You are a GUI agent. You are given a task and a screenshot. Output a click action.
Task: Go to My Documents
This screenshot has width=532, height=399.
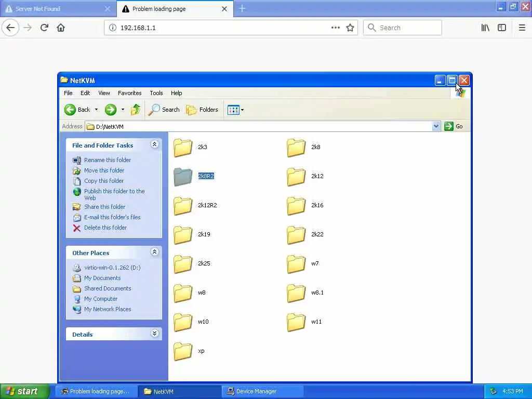102,278
